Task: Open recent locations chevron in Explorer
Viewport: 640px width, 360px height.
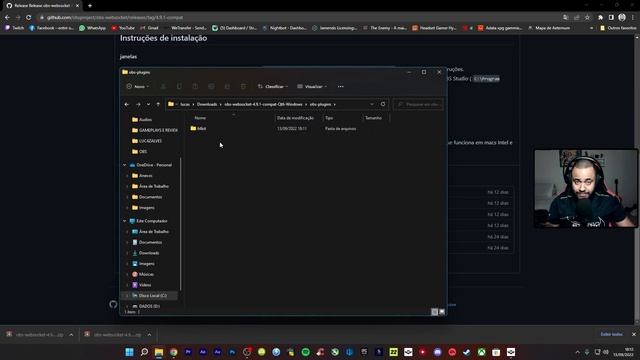Action: pyautogui.click(x=148, y=104)
